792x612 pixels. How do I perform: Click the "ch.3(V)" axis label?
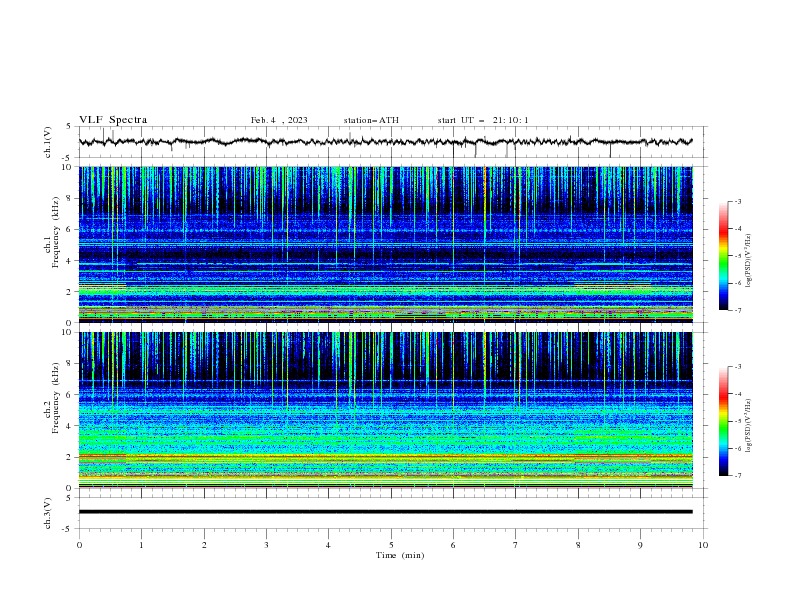[x=48, y=513]
